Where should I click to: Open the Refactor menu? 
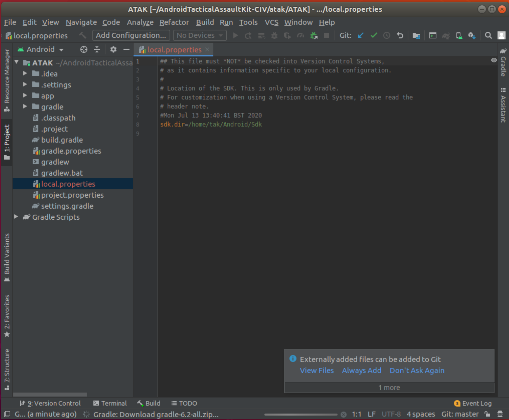(x=174, y=22)
